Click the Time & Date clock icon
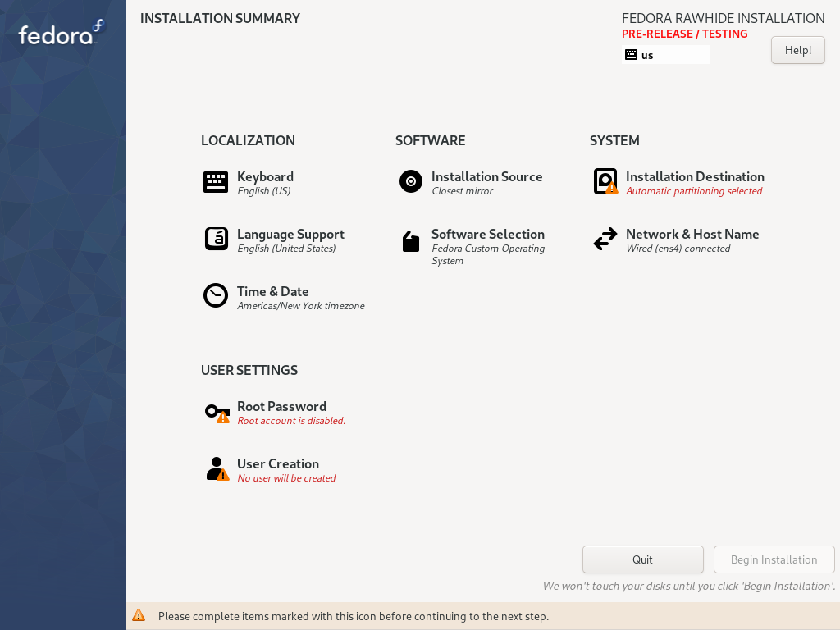The height and width of the screenshot is (630, 840). tap(216, 295)
